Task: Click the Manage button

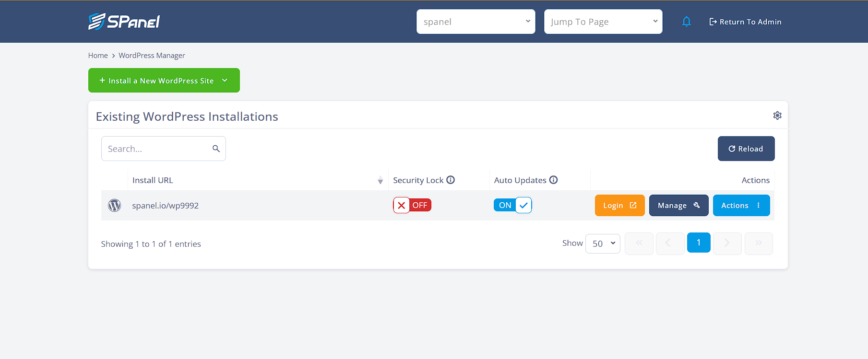Action: coord(678,205)
